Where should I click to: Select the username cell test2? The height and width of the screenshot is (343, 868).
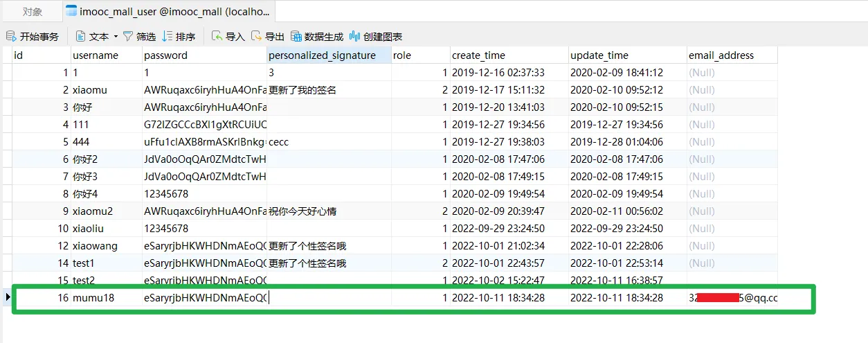[107, 281]
